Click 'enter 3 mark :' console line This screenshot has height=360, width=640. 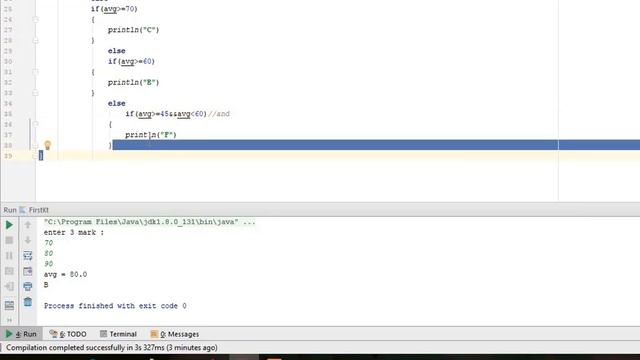coord(74,233)
